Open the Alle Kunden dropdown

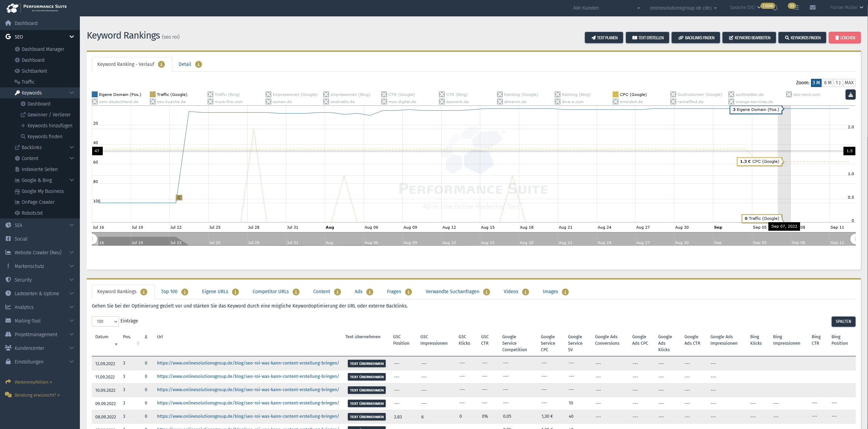(x=606, y=8)
